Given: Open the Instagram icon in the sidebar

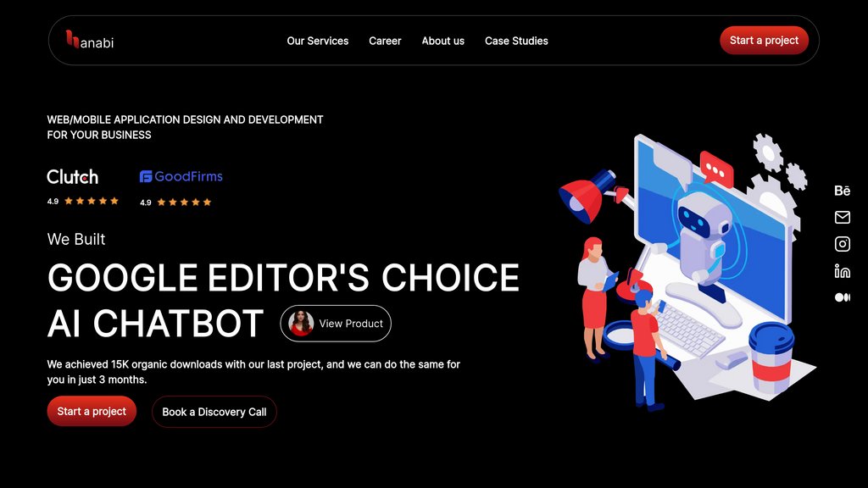Looking at the screenshot, I should coord(842,244).
